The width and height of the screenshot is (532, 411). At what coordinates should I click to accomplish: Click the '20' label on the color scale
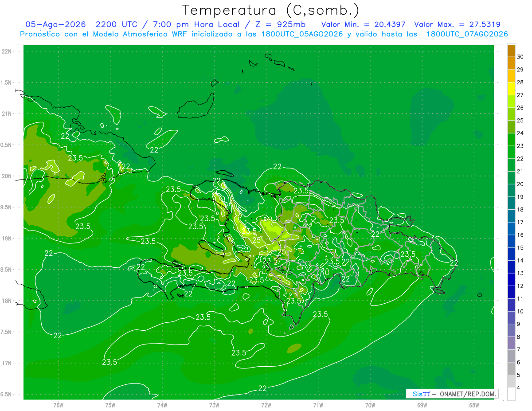click(x=520, y=184)
